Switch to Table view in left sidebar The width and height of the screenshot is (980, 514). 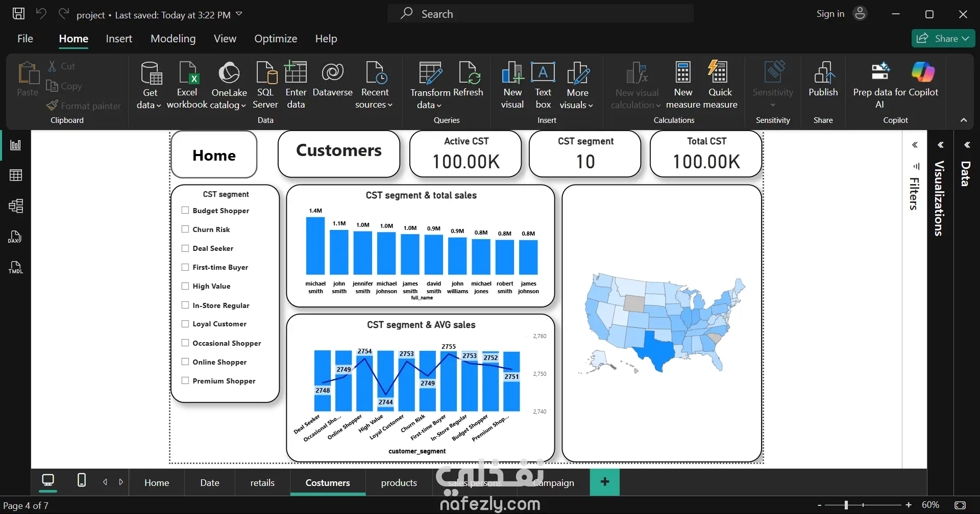[16, 175]
